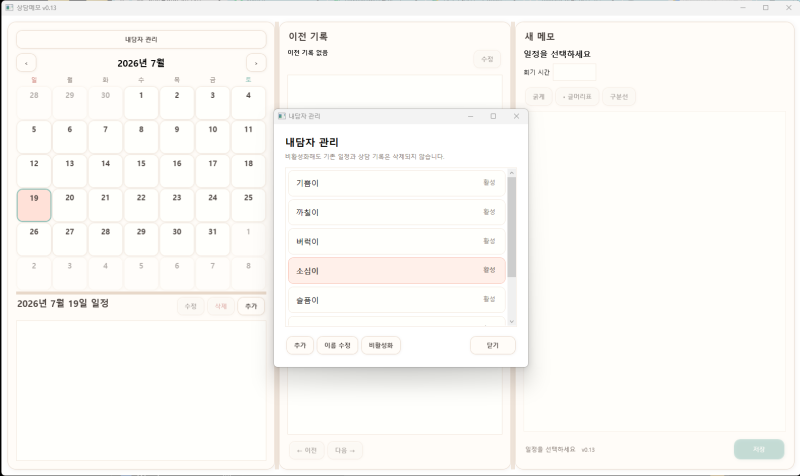
Task: Select July 27 in the calendar
Action: (x=70, y=239)
